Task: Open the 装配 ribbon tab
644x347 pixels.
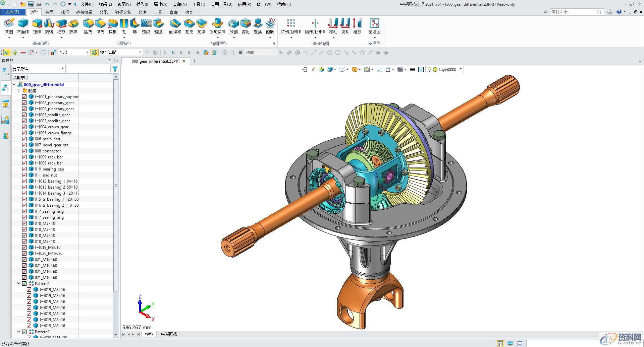Action: (x=104, y=12)
